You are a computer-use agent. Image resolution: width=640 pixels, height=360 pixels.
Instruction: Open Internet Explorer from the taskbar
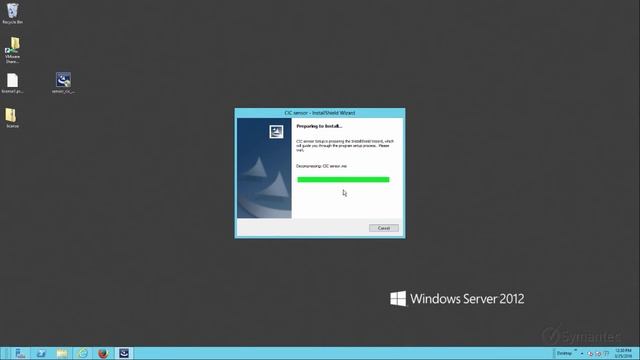pyautogui.click(x=83, y=353)
